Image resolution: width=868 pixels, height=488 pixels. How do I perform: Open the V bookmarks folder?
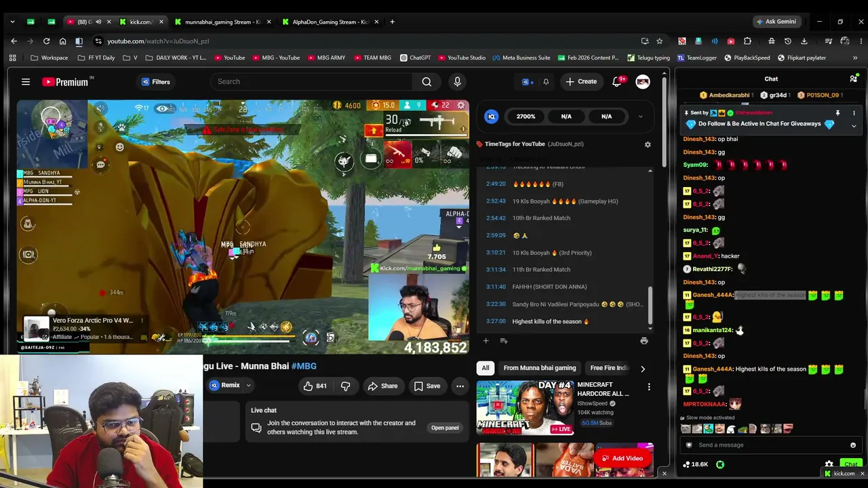click(130, 58)
